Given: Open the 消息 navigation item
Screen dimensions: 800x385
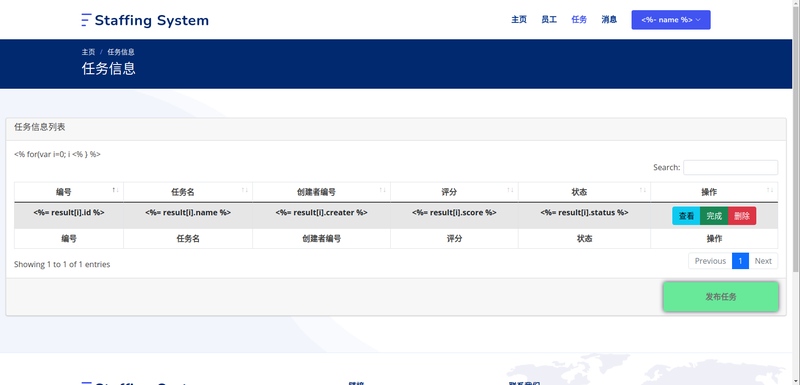Looking at the screenshot, I should point(609,20).
